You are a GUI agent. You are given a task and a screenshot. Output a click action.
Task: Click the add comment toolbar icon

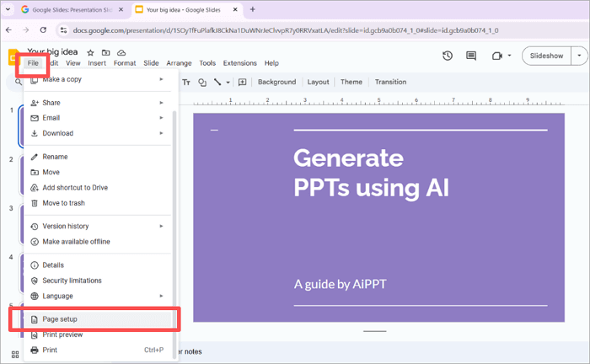click(x=242, y=83)
